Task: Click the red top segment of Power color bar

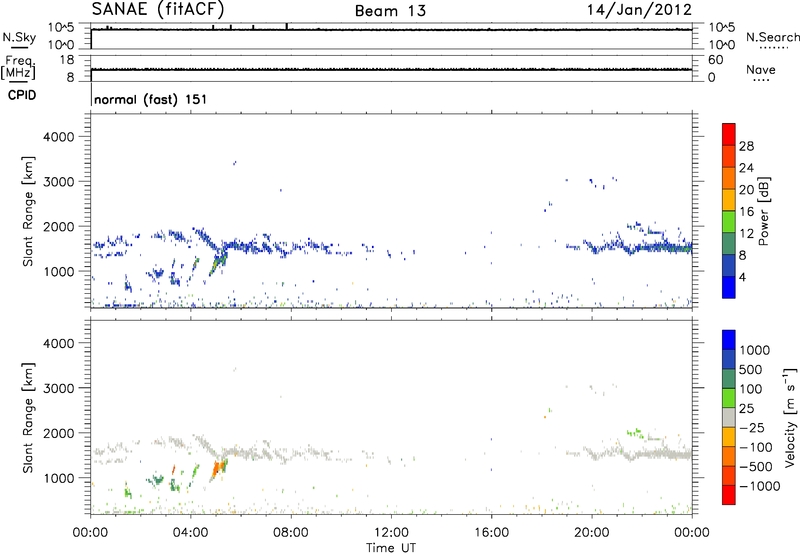Action: [x=729, y=134]
